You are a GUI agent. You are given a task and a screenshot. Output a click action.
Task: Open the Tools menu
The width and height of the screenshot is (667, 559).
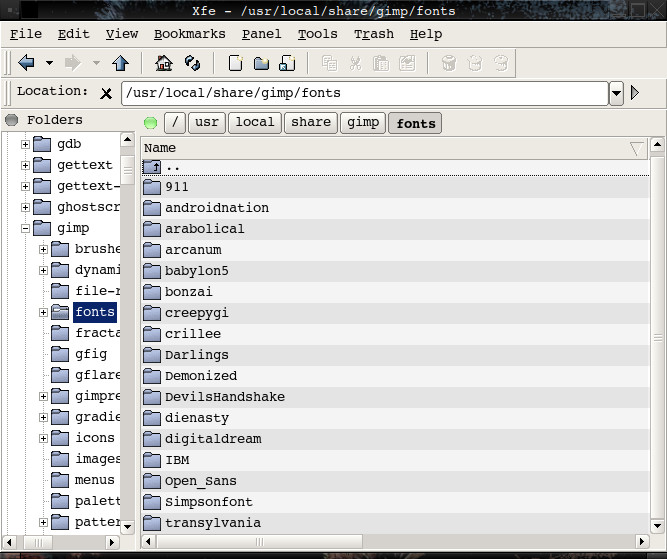[317, 34]
